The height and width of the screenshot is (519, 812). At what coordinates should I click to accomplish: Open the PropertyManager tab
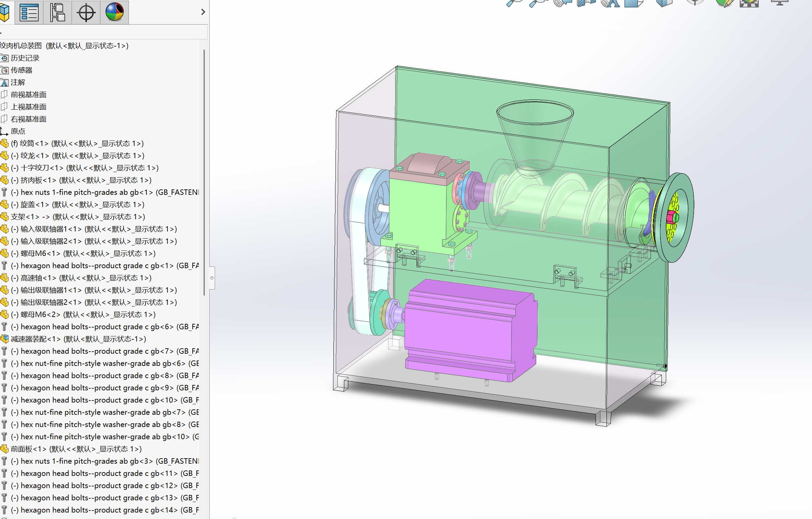pyautogui.click(x=29, y=13)
